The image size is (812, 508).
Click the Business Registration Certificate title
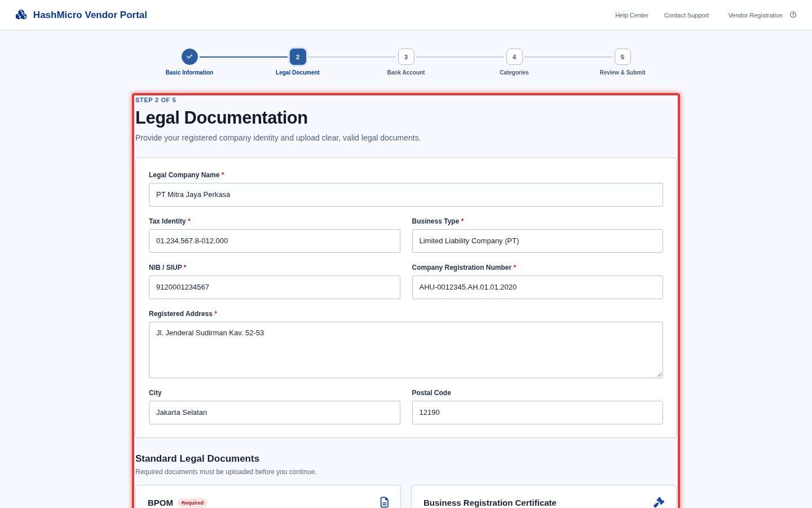tap(490, 503)
